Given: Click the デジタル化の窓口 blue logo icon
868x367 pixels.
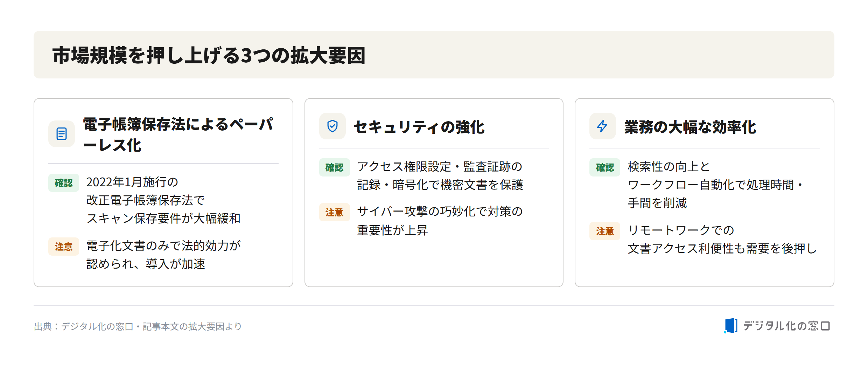Looking at the screenshot, I should click(731, 326).
